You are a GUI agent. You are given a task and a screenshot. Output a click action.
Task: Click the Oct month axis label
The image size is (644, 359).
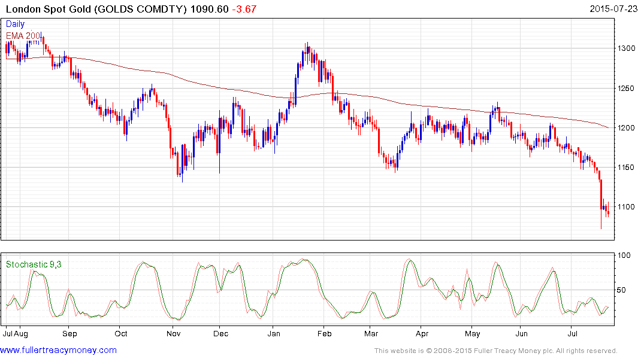(x=121, y=333)
